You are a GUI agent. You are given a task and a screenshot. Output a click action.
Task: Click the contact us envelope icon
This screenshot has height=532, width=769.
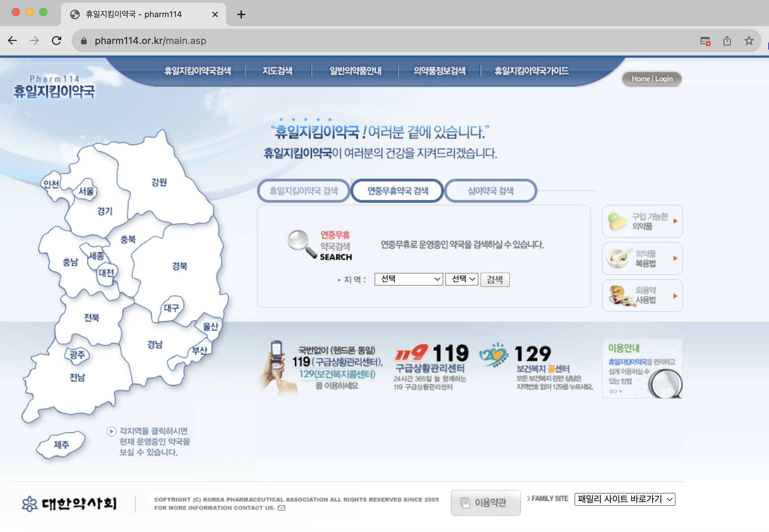pos(281,508)
